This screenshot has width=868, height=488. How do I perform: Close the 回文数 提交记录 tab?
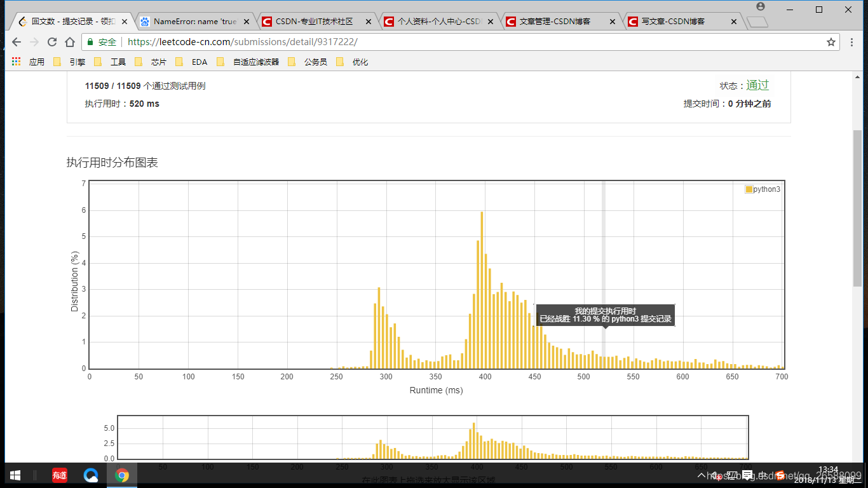tap(125, 22)
